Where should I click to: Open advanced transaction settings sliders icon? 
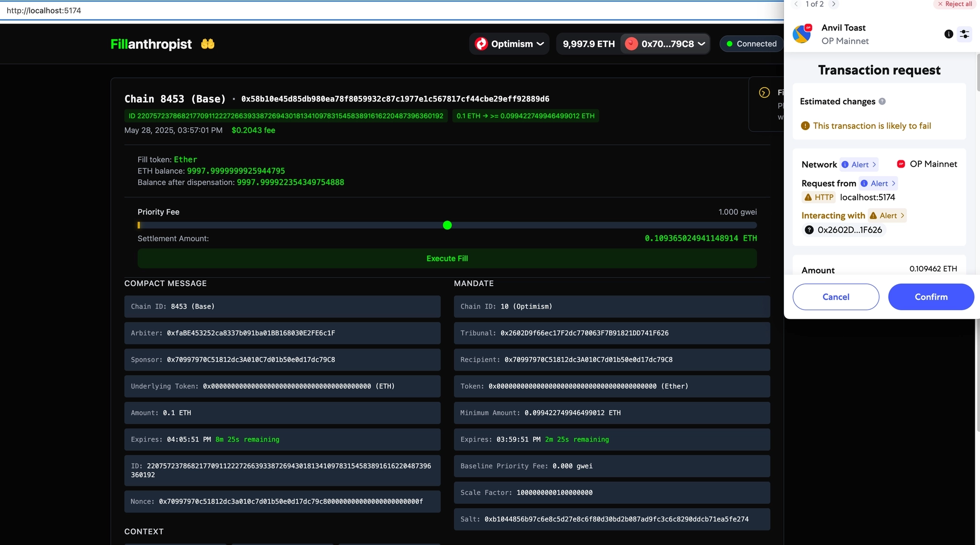click(964, 34)
